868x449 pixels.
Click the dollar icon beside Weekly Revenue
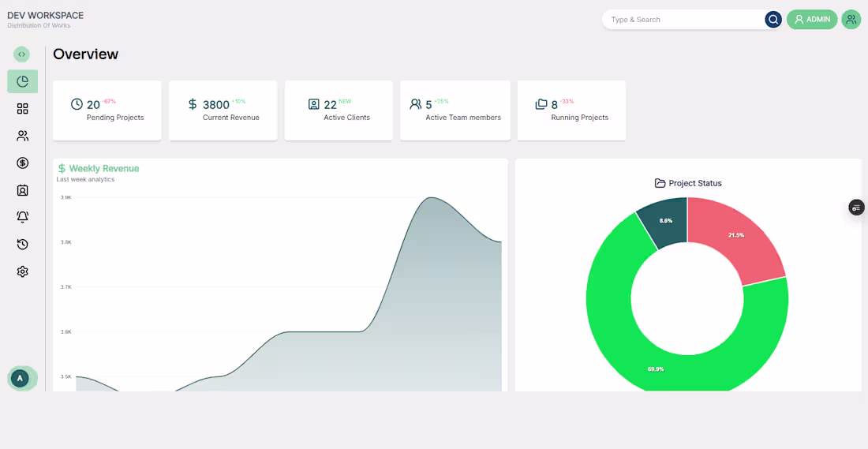62,168
